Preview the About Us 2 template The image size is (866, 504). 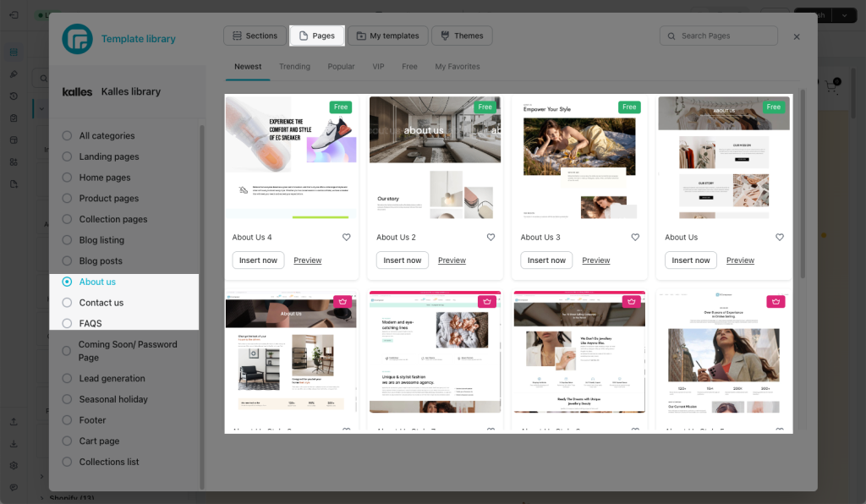(x=452, y=260)
